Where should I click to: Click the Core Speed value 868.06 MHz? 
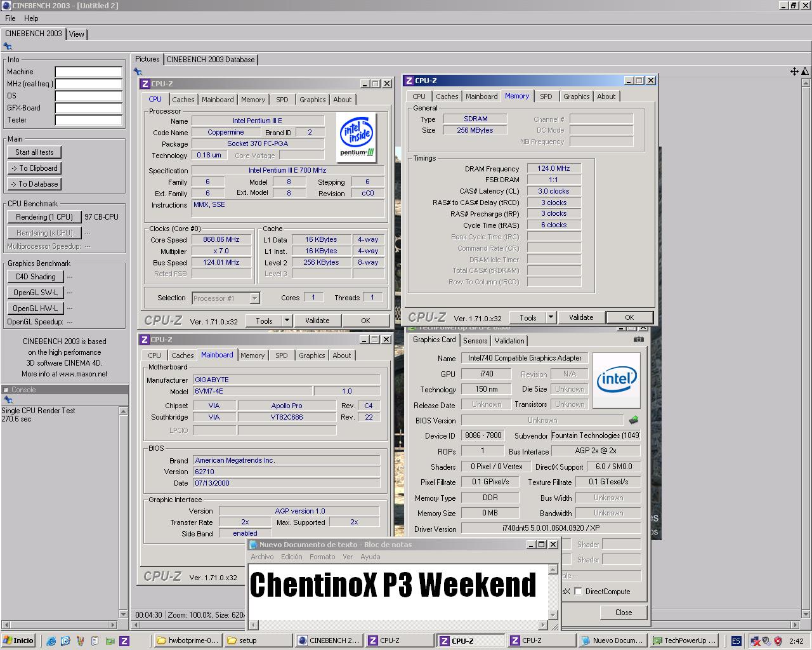click(221, 240)
